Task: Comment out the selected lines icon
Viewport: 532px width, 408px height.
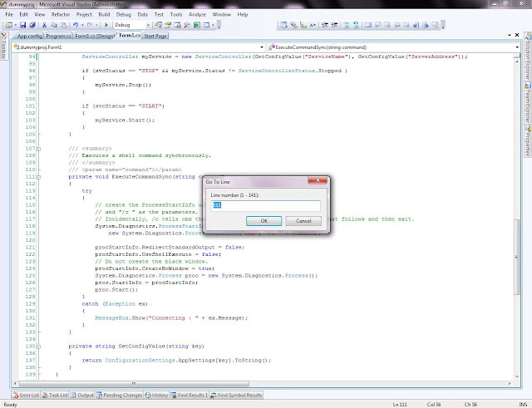Action: pos(347,25)
